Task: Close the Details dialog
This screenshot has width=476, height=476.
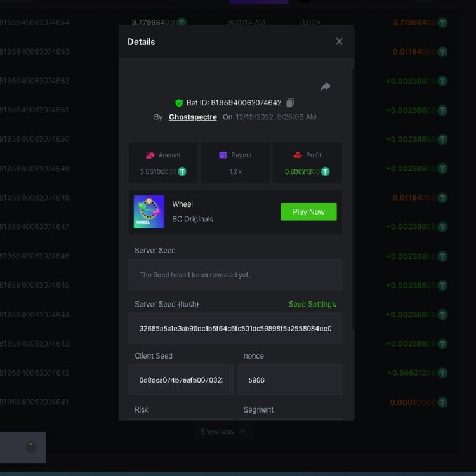Action: (339, 42)
